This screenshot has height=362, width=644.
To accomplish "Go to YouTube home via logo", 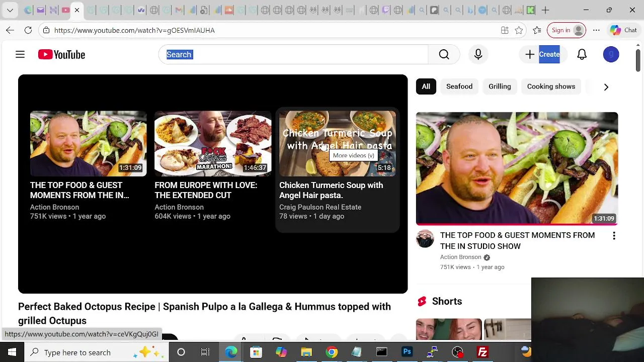I will 61,54.
